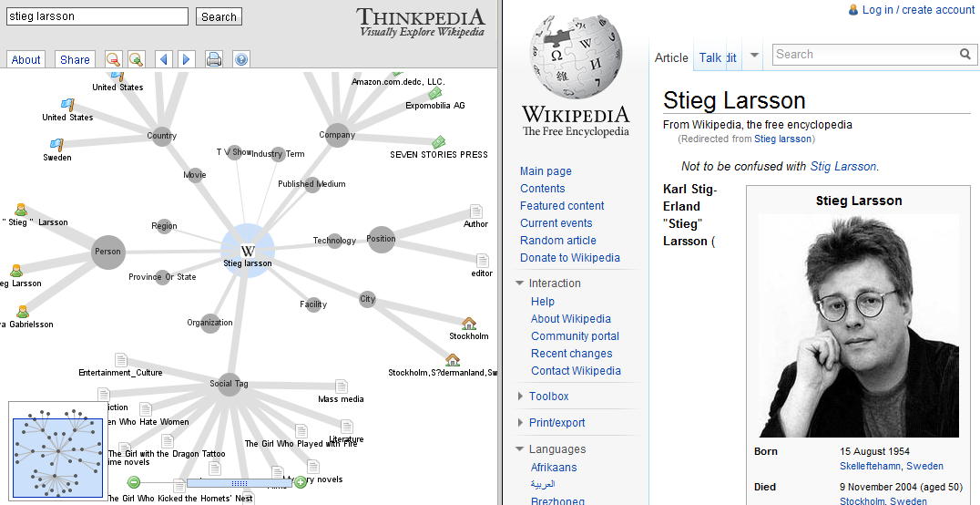Image resolution: width=980 pixels, height=505 pixels.
Task: Click the Thinkpedia search text field
Action: click(97, 16)
